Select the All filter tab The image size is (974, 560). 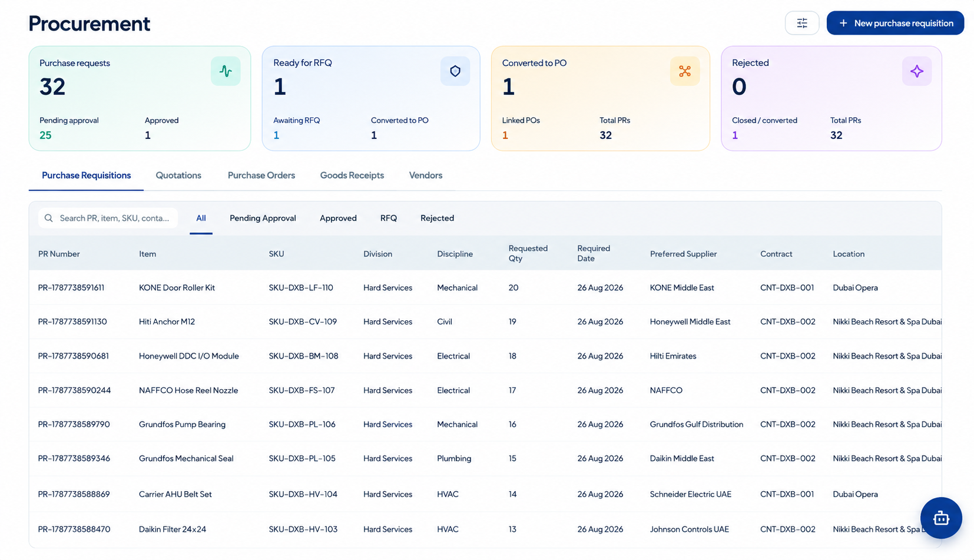(x=201, y=218)
